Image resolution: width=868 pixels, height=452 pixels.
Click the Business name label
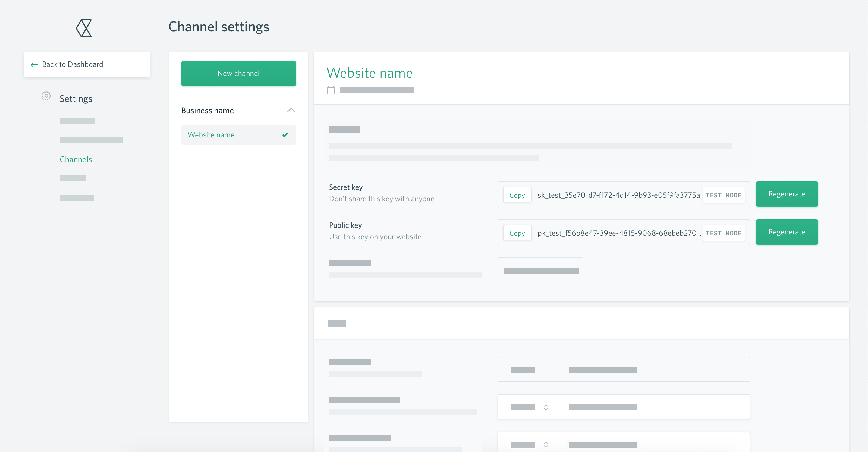[208, 110]
